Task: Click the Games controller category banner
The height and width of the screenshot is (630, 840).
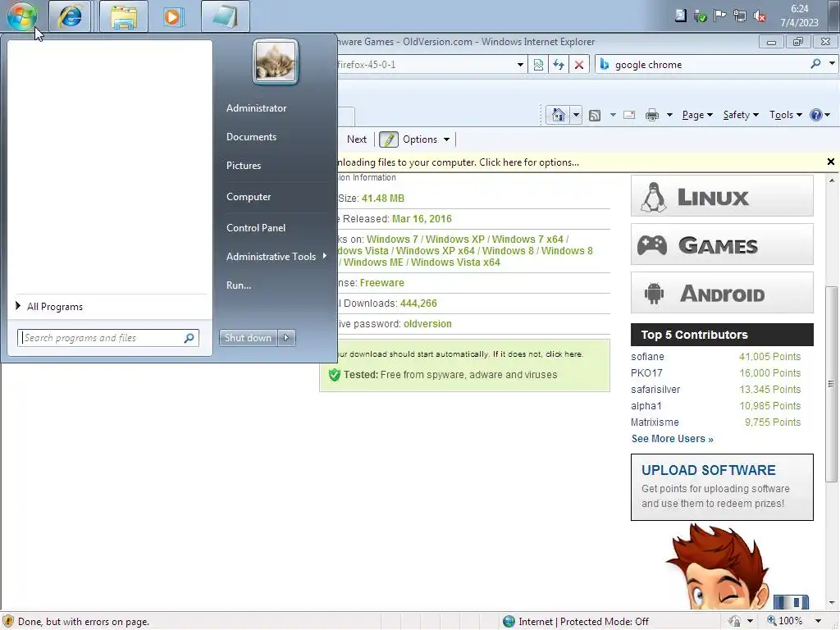Action: point(722,244)
